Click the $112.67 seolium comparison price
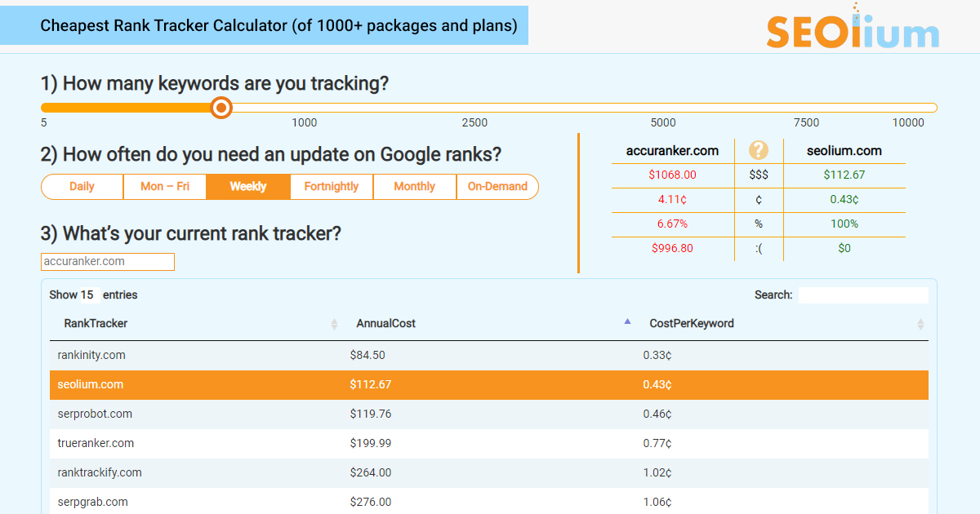Screen dimensions: 980x514 coord(844,175)
